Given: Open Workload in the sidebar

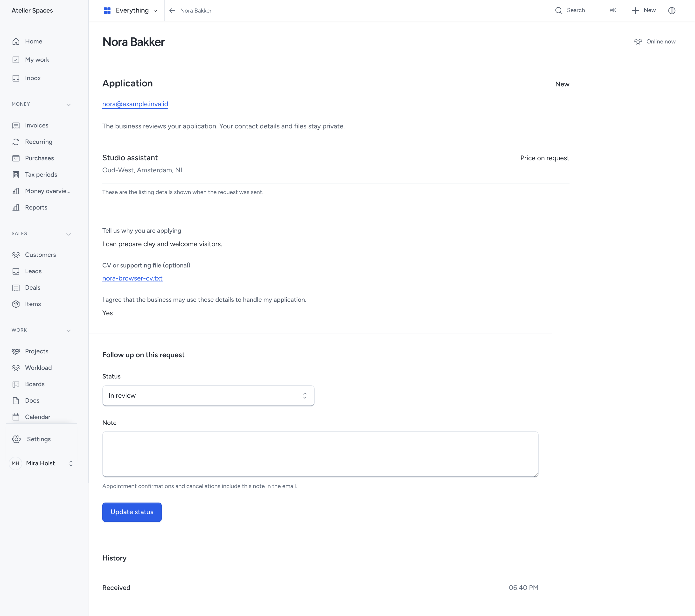Looking at the screenshot, I should click(x=38, y=368).
